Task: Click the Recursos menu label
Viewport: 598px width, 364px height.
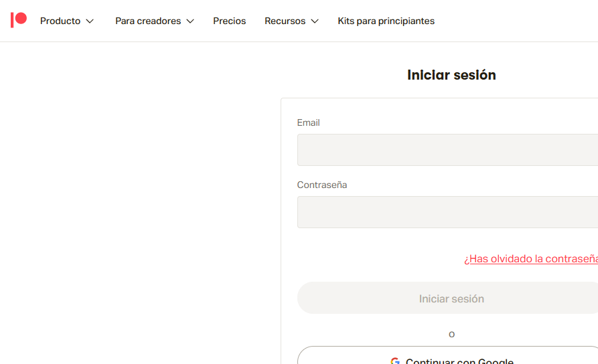Action: point(285,21)
